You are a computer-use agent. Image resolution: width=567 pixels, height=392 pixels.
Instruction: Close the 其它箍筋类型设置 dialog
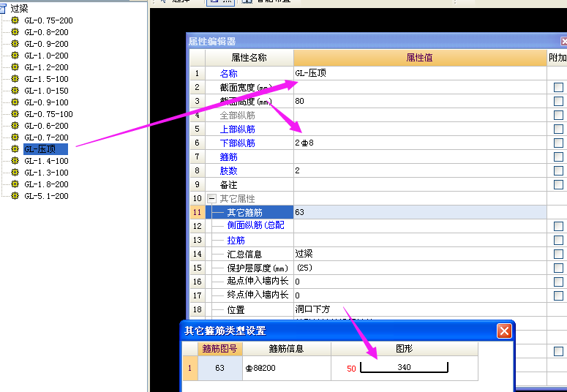(x=504, y=331)
